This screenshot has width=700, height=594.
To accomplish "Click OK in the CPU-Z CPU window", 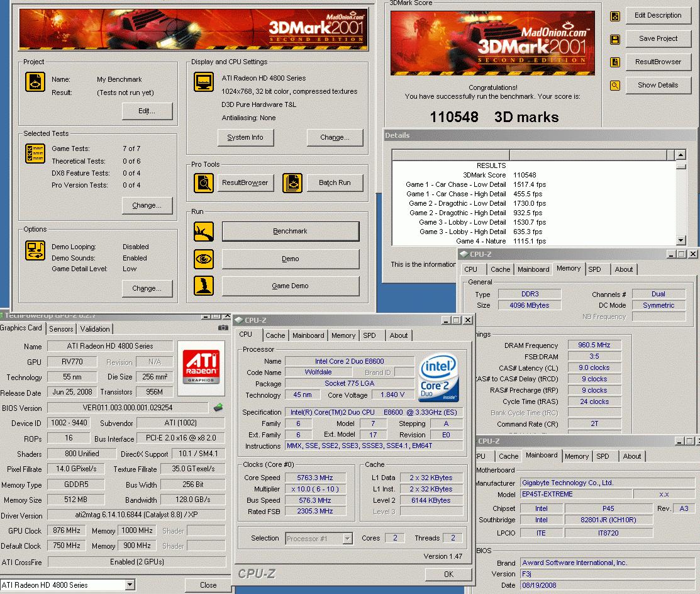I will coord(448,574).
